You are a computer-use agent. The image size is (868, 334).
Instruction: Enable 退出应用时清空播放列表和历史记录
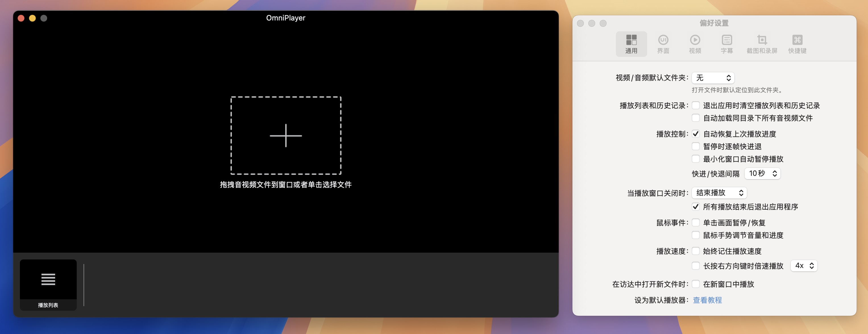pyautogui.click(x=696, y=106)
